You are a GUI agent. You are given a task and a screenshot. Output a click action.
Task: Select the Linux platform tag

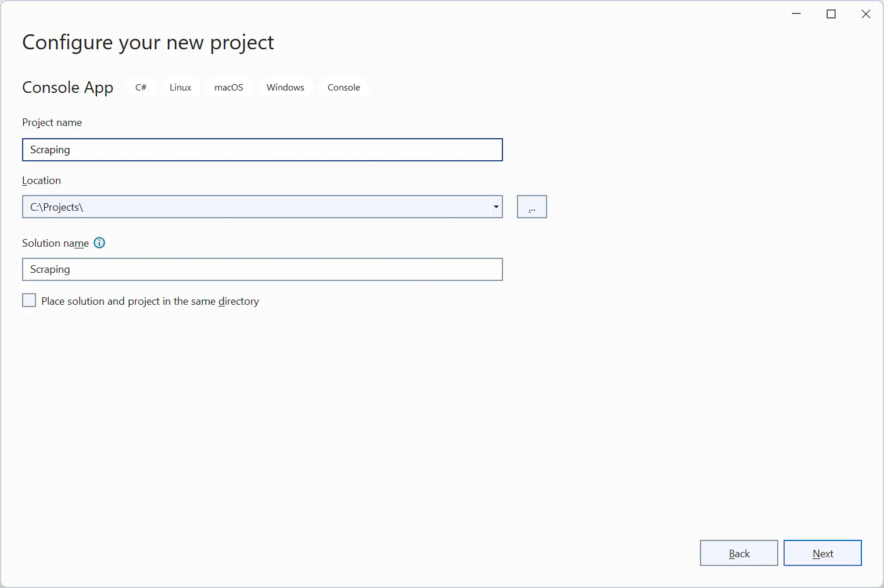(x=180, y=87)
